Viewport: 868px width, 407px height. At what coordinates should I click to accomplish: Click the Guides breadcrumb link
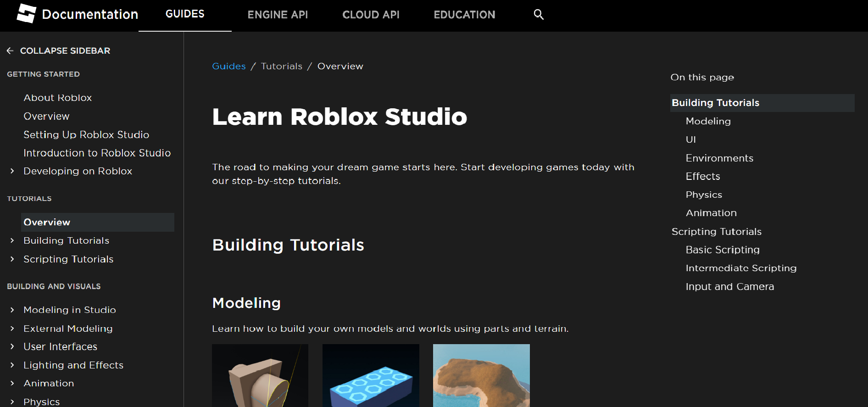[x=228, y=66]
